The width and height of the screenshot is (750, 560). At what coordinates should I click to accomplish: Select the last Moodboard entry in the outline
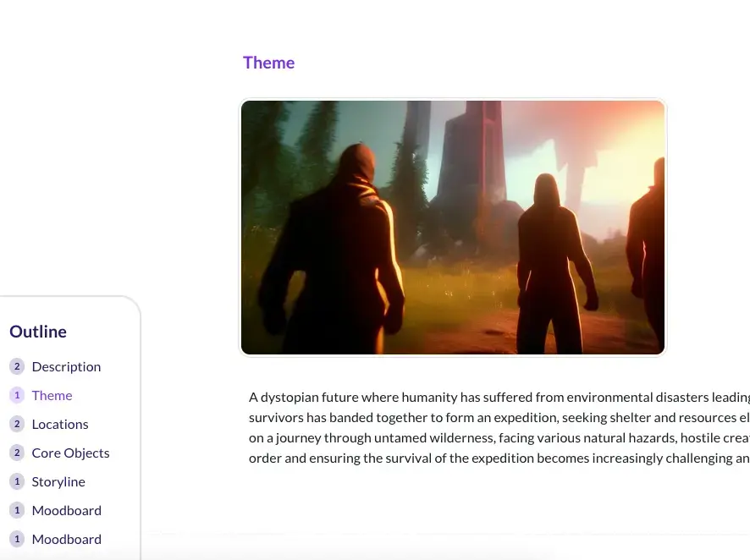pos(66,539)
